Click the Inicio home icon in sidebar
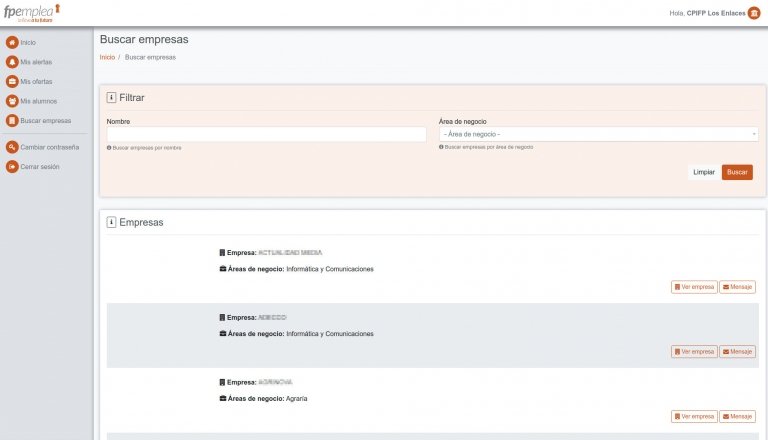The width and height of the screenshot is (768, 440). [12, 42]
